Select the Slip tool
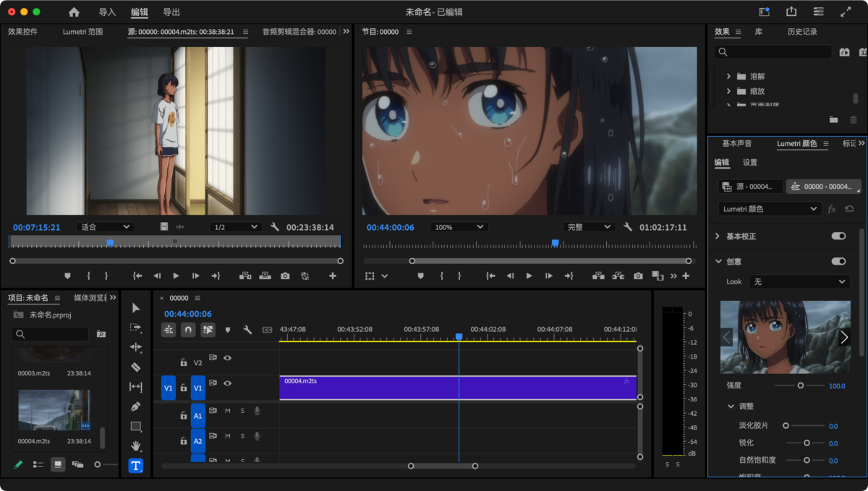868x491 pixels. tap(136, 387)
